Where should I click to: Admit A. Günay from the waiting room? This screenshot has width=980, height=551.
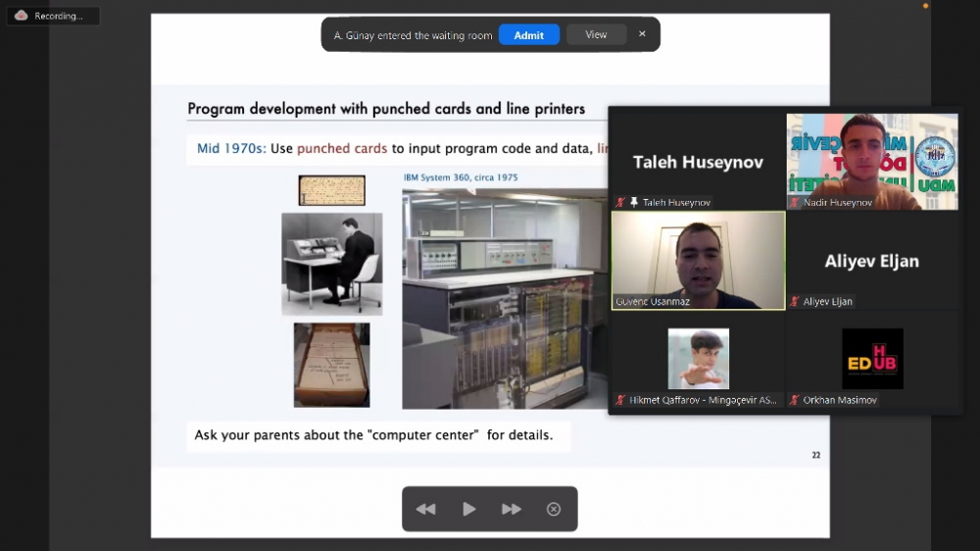(x=528, y=35)
